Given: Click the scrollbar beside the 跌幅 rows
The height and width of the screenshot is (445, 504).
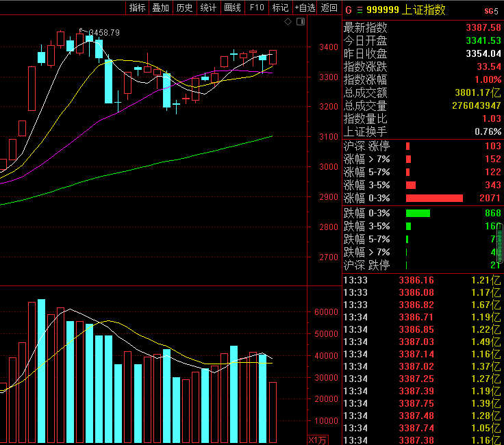Looking at the screenshot, I should pyautogui.click(x=500, y=243).
